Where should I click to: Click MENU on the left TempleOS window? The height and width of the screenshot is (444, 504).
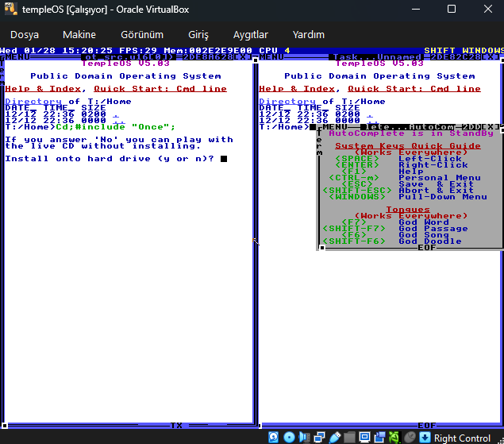[x=17, y=57]
